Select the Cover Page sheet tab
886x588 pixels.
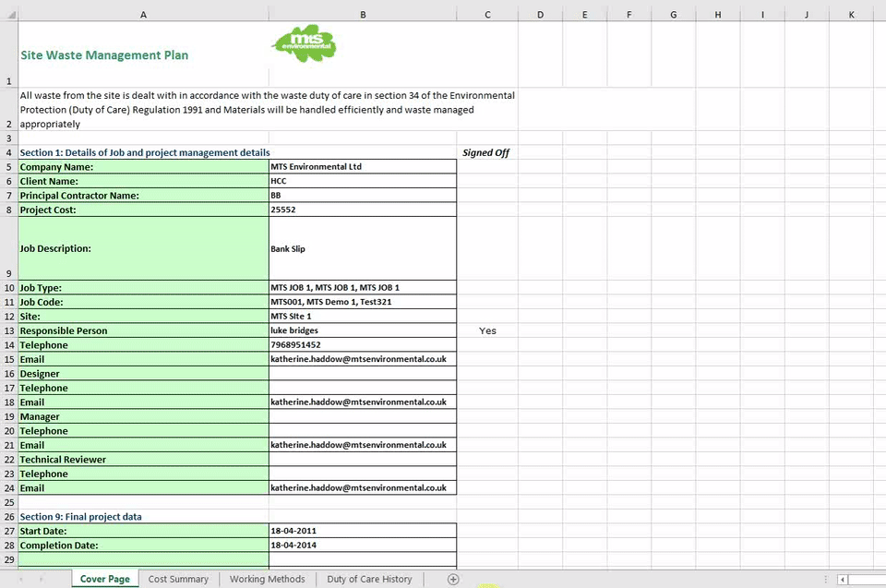coord(105,579)
